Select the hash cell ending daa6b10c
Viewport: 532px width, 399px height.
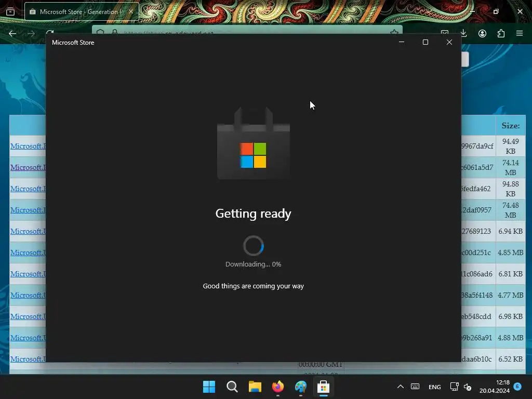click(x=478, y=359)
